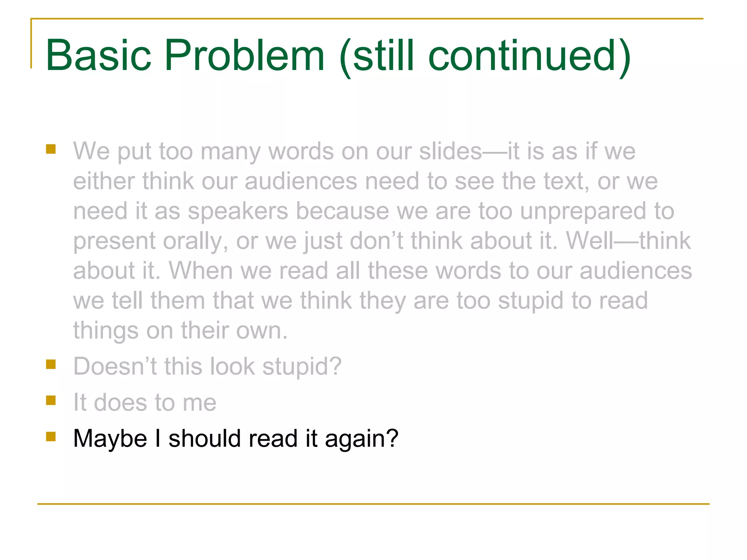747x560 pixels.
Task: Click bullet marker next to "Doesn't this look stupid?"
Action: tap(51, 364)
